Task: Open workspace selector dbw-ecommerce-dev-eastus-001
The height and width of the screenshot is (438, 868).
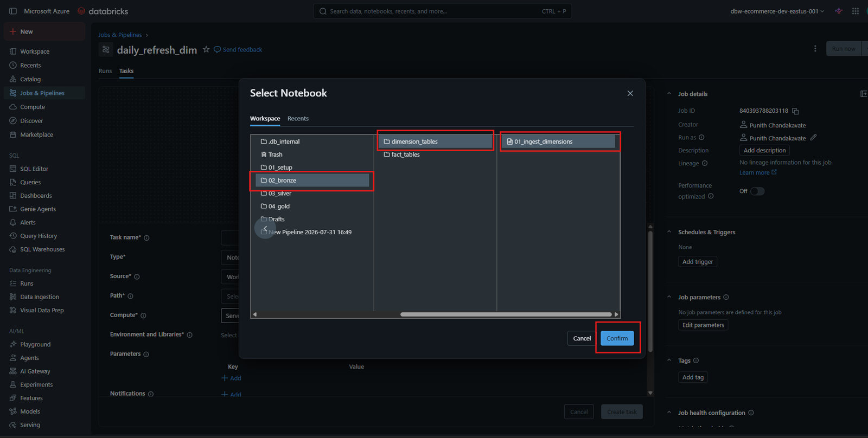Action: 777,11
